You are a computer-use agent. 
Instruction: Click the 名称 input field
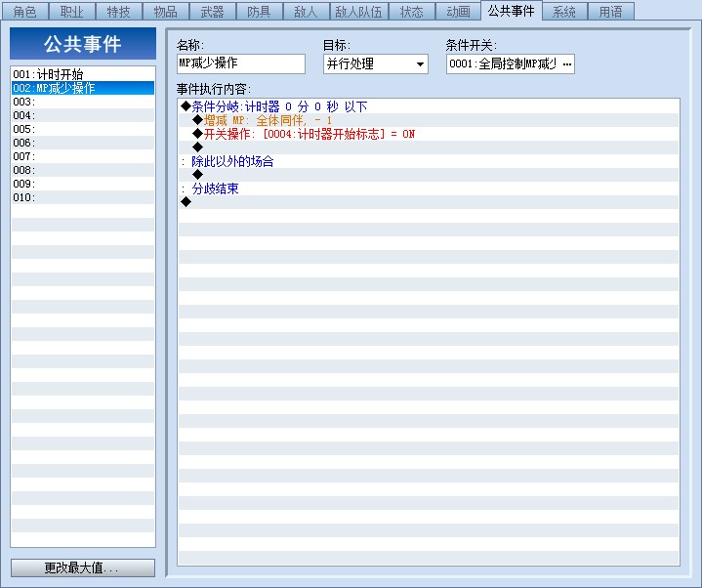point(241,63)
